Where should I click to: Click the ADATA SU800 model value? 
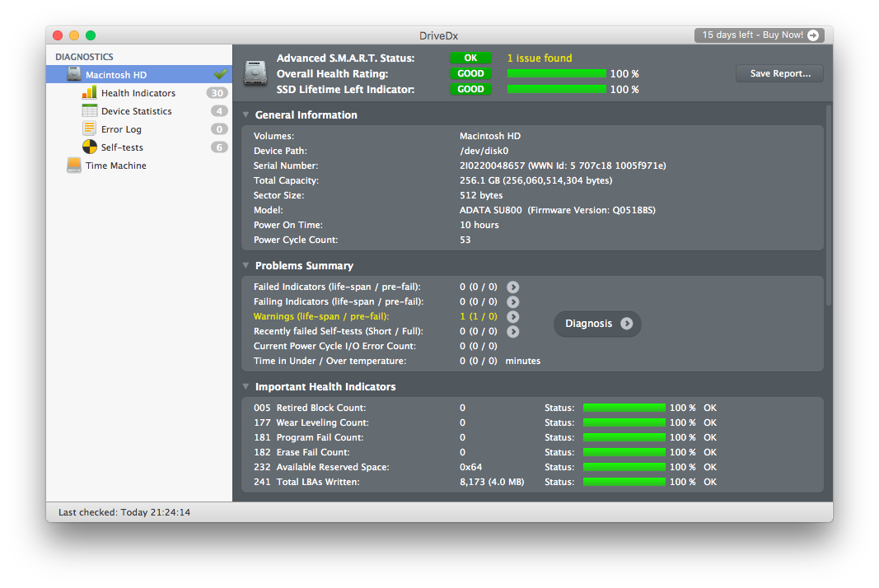[490, 210]
